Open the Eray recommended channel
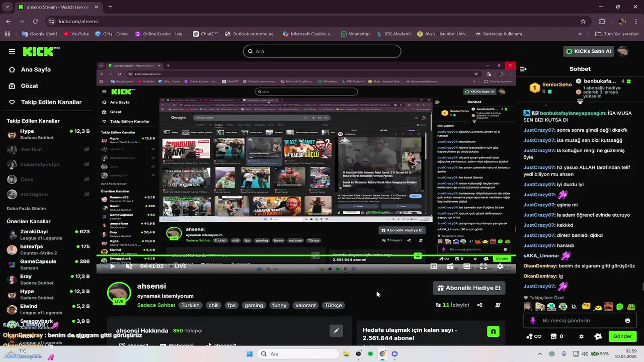This screenshot has height=362, width=644. 48,280
